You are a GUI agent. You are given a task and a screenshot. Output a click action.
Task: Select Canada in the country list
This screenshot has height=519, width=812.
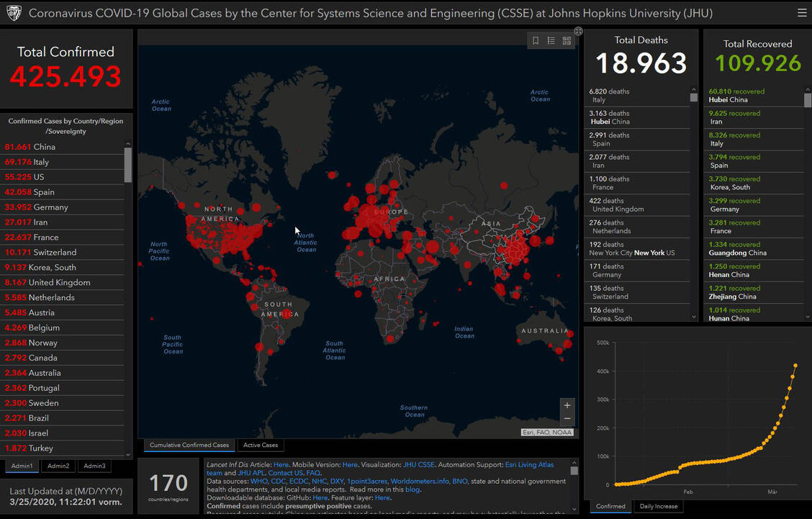coord(63,357)
